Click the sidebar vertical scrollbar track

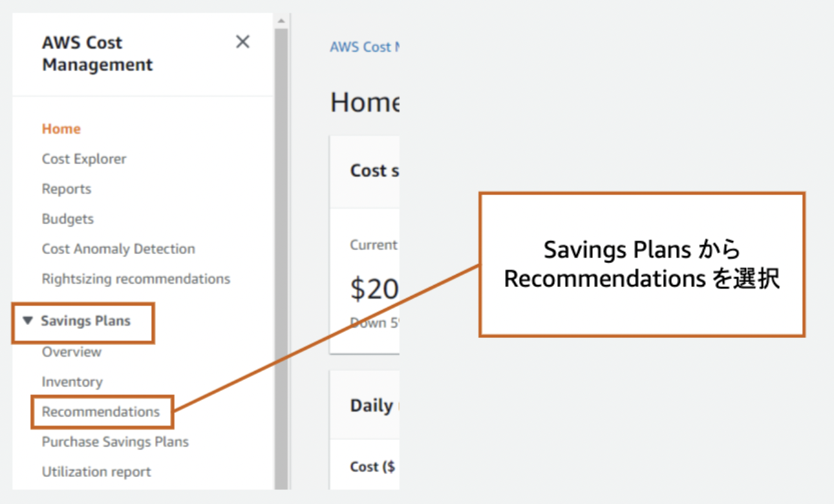point(281,258)
